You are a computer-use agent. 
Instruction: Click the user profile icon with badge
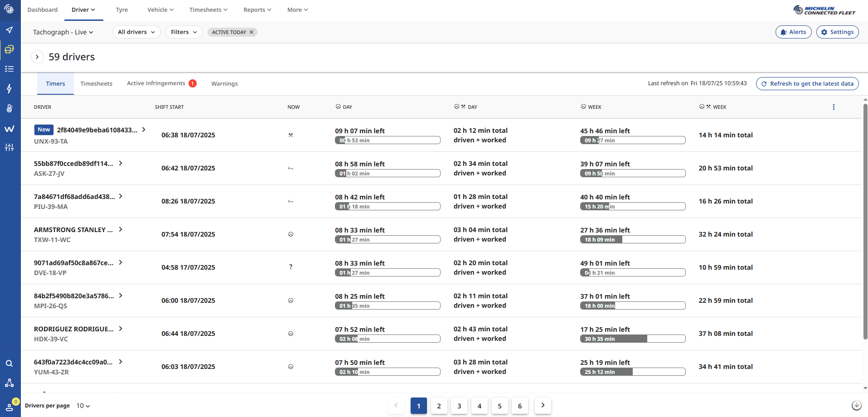(x=9, y=407)
